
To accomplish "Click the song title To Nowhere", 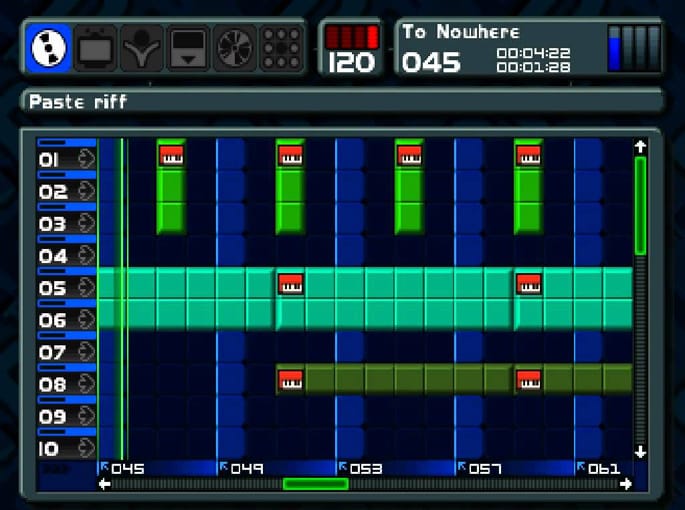I will [460, 32].
